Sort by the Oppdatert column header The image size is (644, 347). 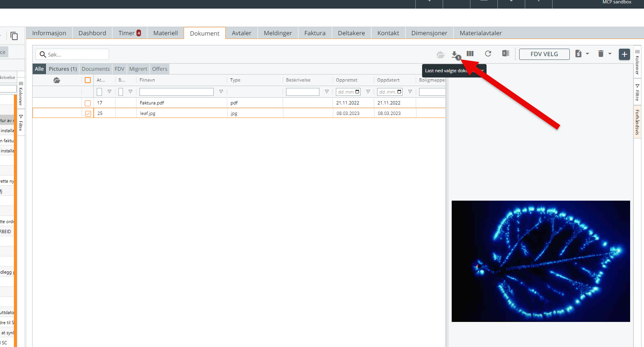tap(388, 80)
